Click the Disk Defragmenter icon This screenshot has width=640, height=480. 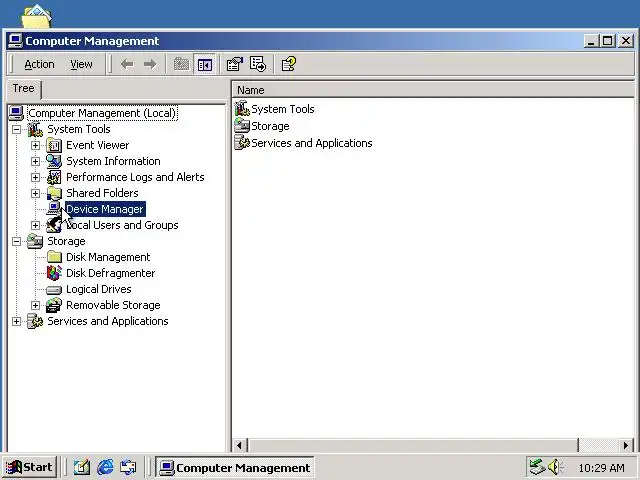[54, 273]
